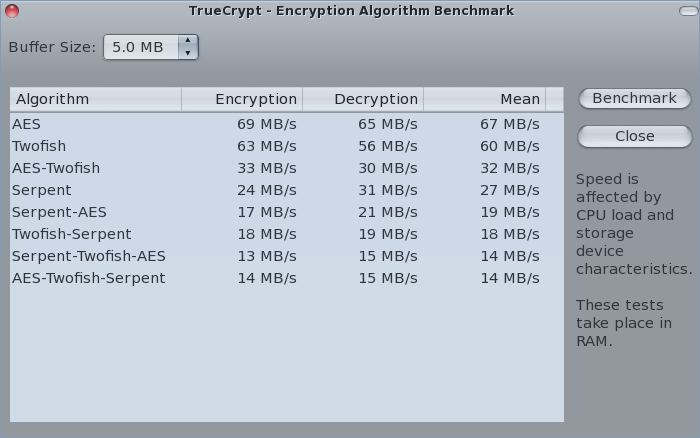
Task: Sort by Encryption column header
Action: (x=242, y=99)
